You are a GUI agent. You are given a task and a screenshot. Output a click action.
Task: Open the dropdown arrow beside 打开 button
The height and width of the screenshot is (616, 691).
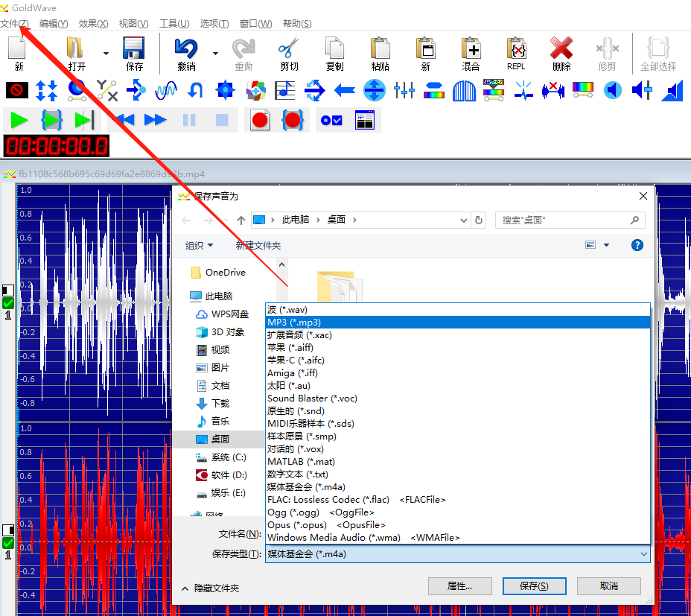click(x=106, y=54)
